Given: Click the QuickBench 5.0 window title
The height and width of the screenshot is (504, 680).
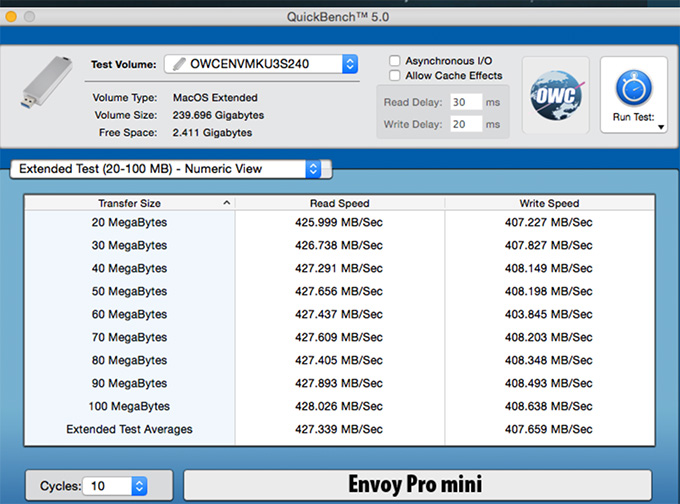Looking at the screenshot, I should tap(338, 17).
